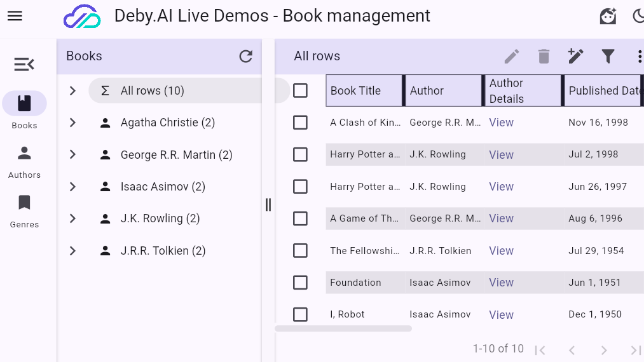Check the select-all rows header checkbox

pos(300,91)
